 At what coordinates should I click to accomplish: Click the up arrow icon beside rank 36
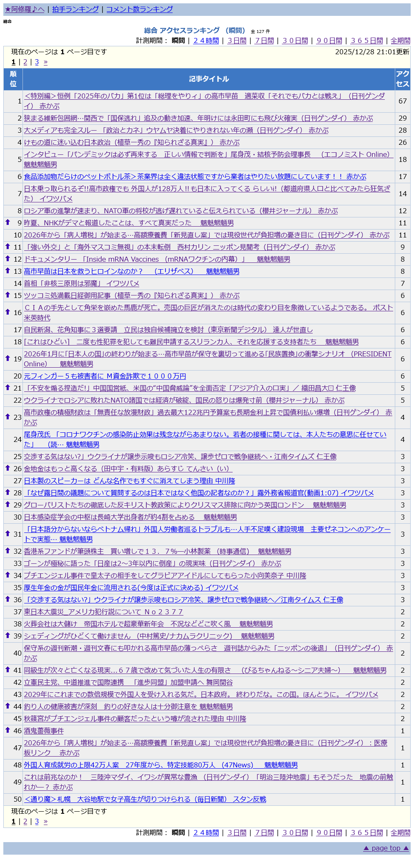[x=8, y=599]
